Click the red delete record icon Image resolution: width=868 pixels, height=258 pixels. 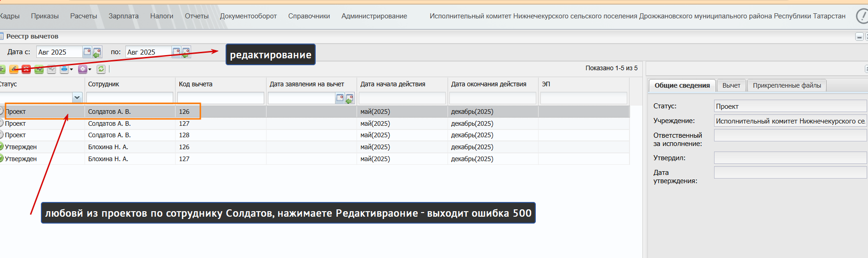26,69
